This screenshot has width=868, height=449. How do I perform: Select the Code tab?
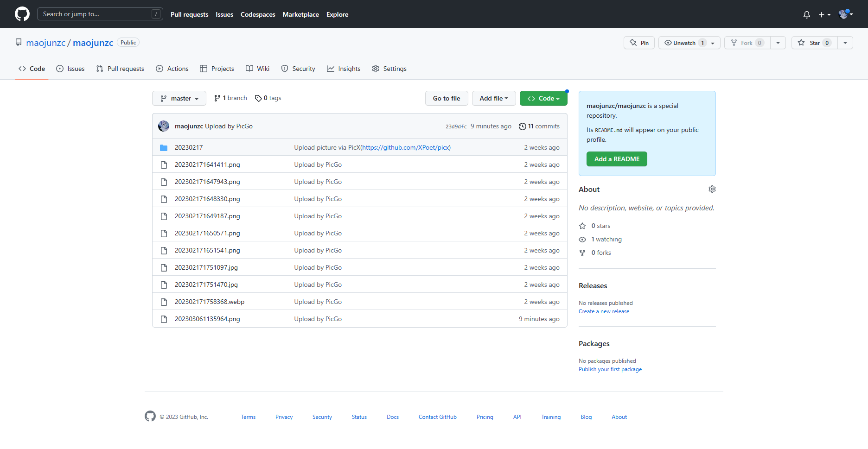point(32,69)
